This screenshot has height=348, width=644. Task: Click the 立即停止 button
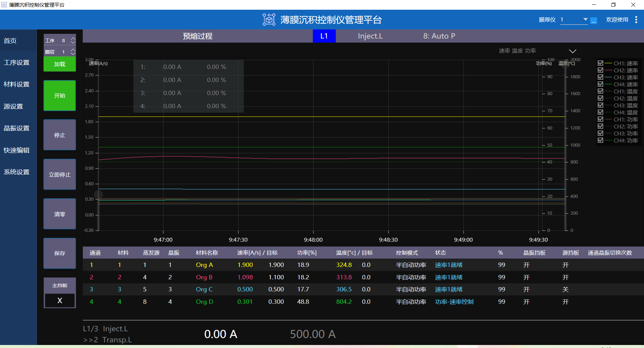coord(60,175)
